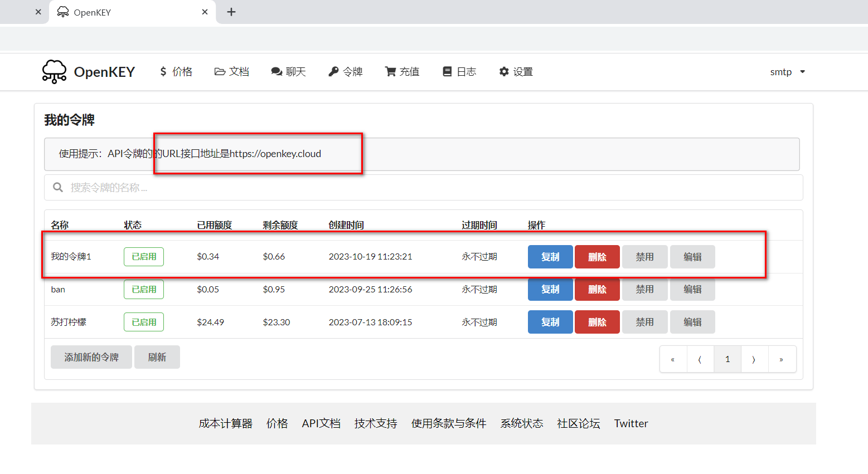Copy the 我的令牌1 token
Image resolution: width=868 pixels, height=474 pixels.
coord(550,257)
